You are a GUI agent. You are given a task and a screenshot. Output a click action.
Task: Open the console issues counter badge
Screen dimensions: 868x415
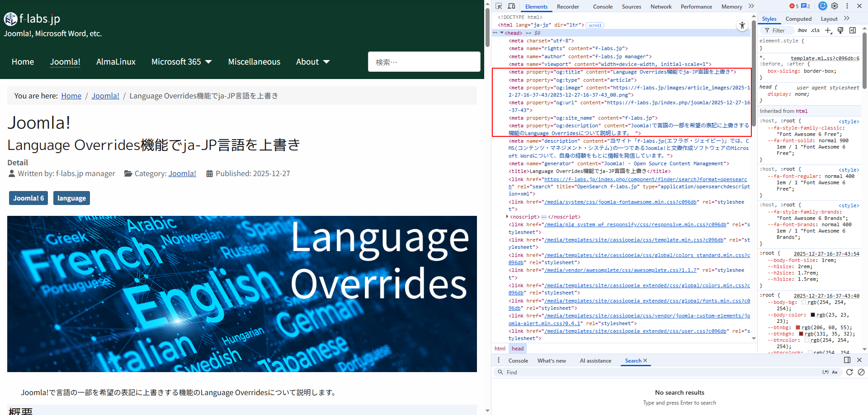point(804,6)
